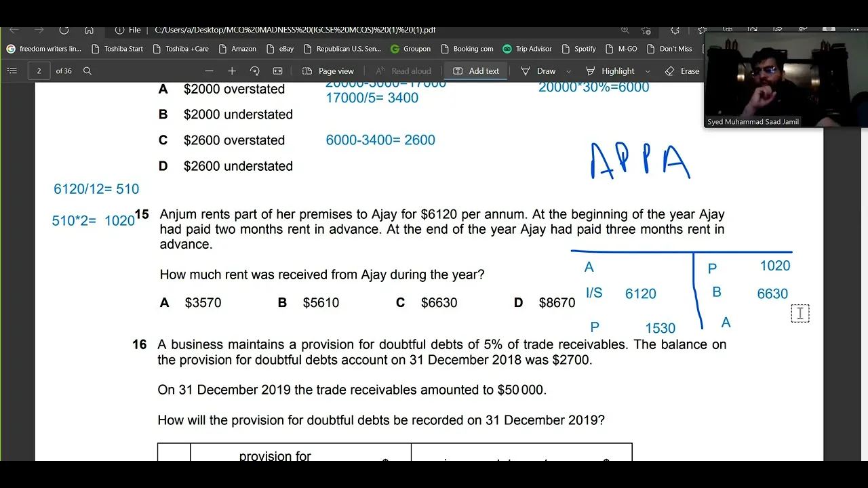Click question 15 answer option '$6630'

439,303
